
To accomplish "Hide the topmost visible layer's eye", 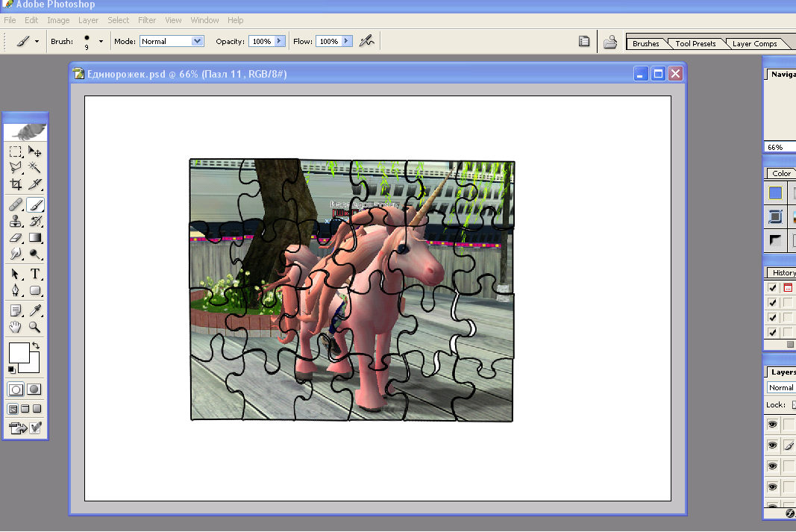I will [x=773, y=425].
